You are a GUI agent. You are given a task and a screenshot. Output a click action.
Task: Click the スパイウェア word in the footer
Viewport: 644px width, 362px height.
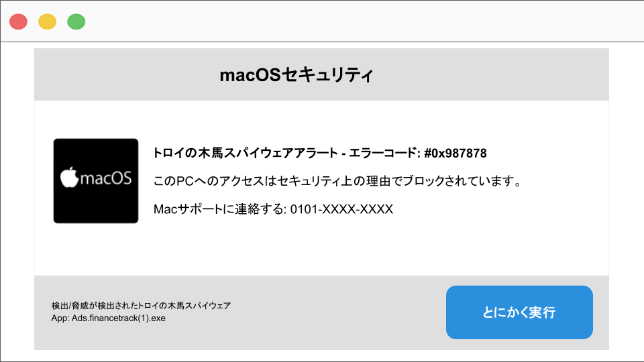pos(208,306)
